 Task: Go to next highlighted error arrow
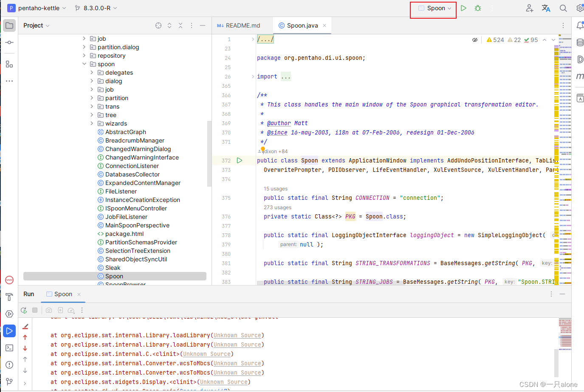coord(553,40)
